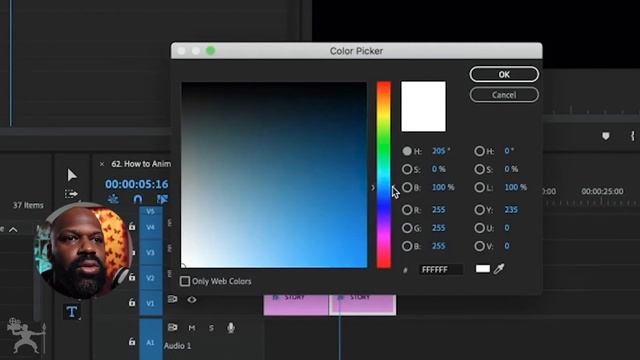Viewport: 640px width, 360px height.
Task: Click inside the saturation-brightness color field
Action: pyautogui.click(x=274, y=175)
